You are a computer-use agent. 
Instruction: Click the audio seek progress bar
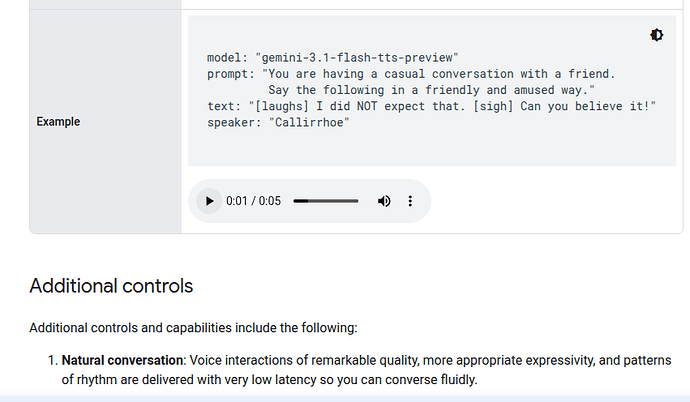[x=326, y=201]
